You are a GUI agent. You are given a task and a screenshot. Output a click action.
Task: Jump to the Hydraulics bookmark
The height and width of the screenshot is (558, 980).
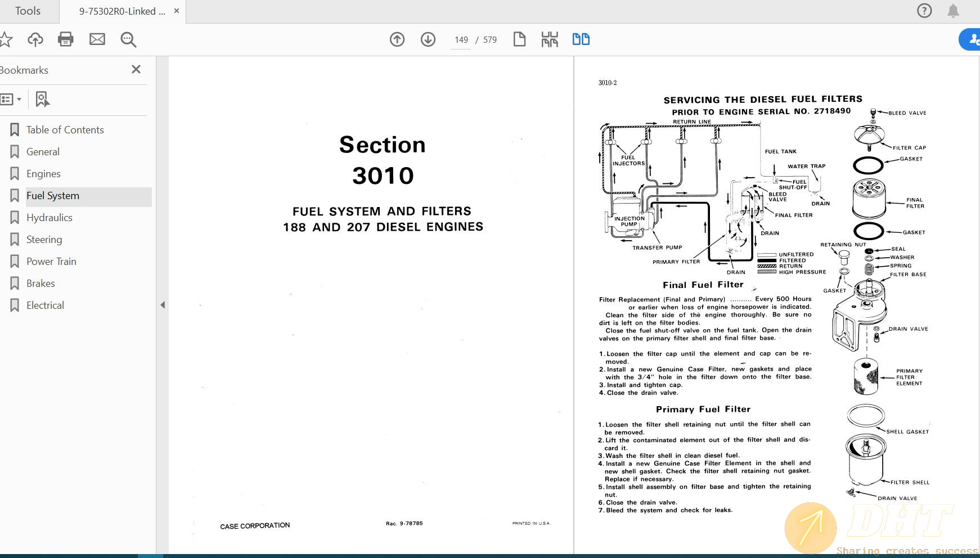(x=50, y=217)
